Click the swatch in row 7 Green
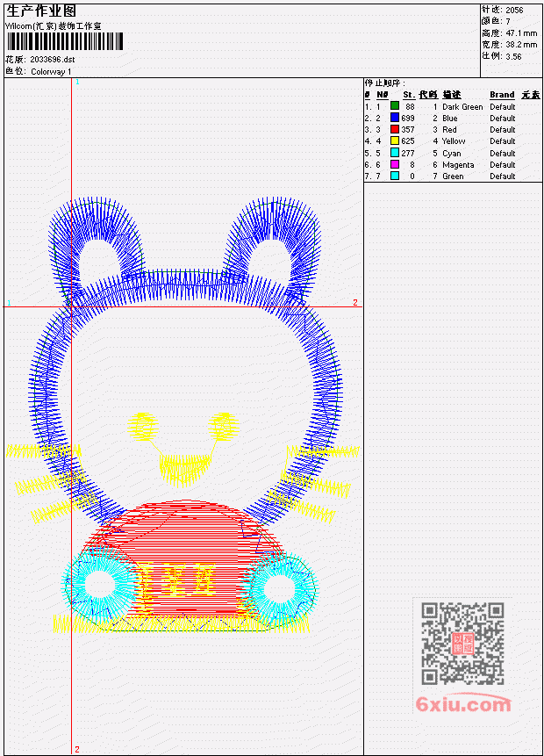The image size is (544, 756). pyautogui.click(x=395, y=176)
